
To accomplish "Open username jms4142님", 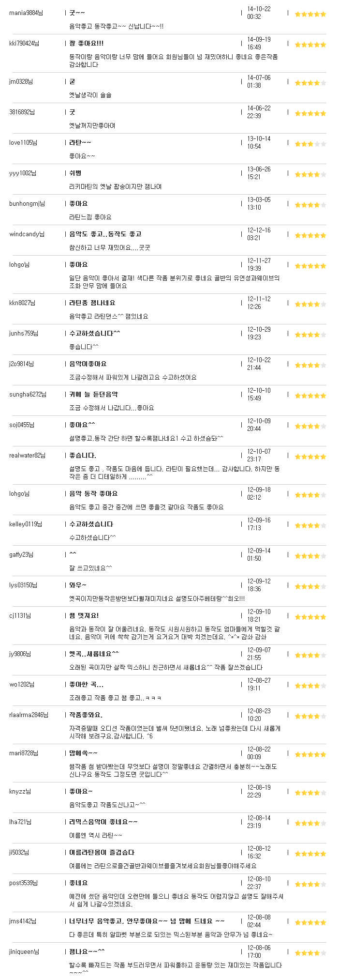I will click(x=23, y=921).
